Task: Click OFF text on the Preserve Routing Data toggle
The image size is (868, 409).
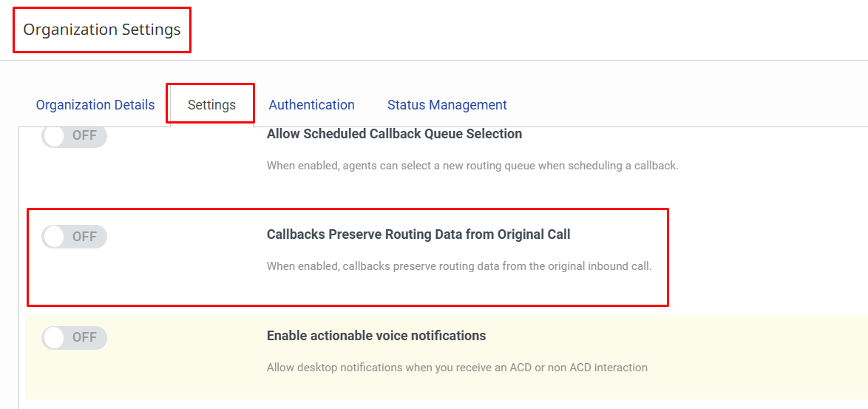Action: [84, 237]
